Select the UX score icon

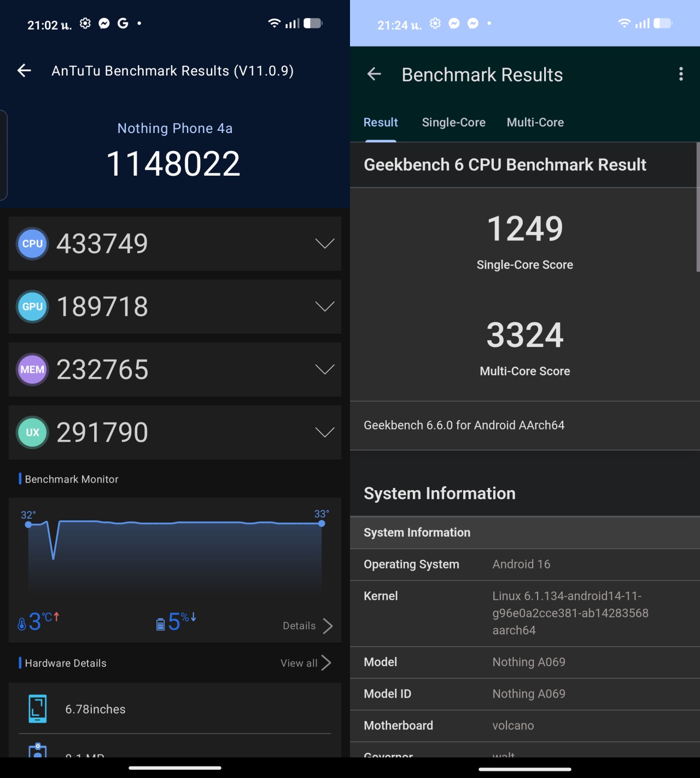point(32,432)
